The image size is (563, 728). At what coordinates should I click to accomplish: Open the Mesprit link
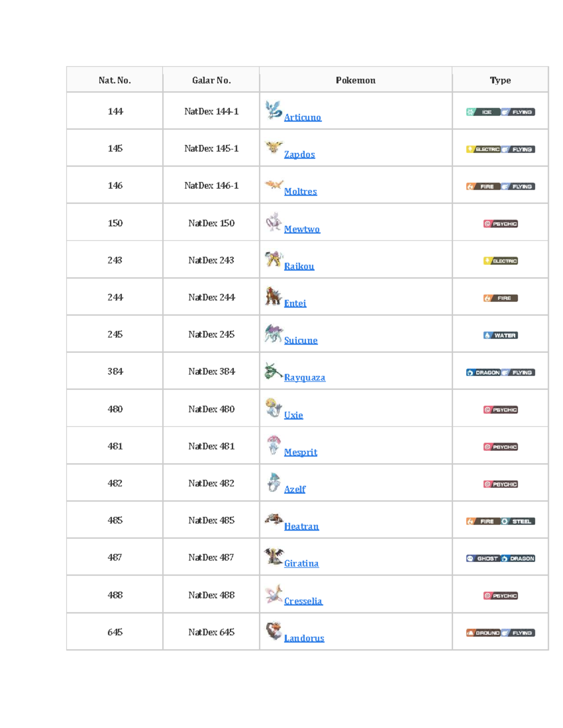click(x=301, y=452)
